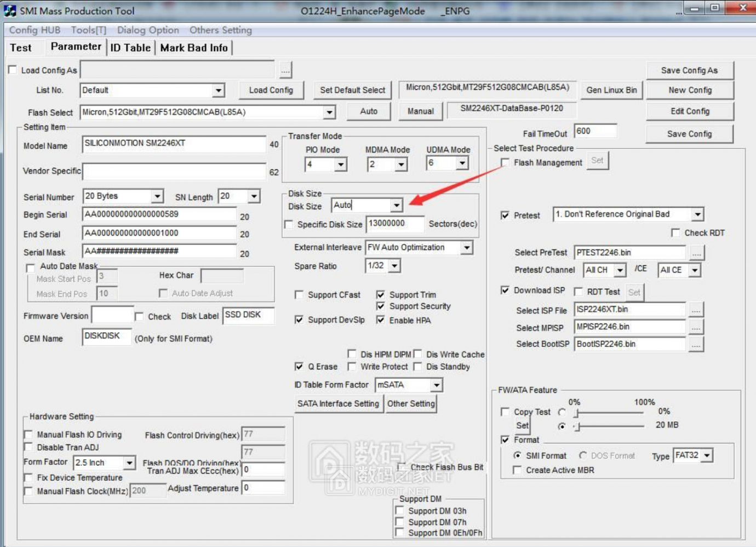Image resolution: width=756 pixels, height=547 pixels.
Task: Expand the PIO Mode dropdown
Action: click(x=341, y=164)
